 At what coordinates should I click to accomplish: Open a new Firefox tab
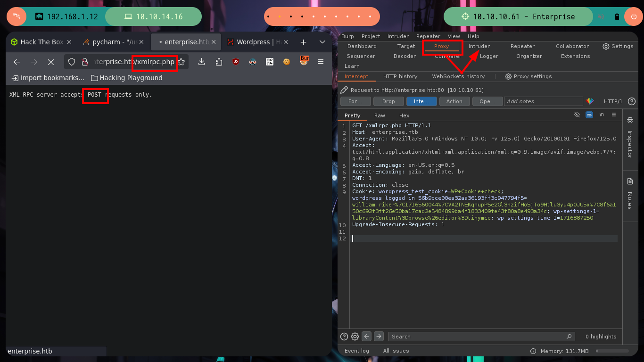tap(304, 42)
